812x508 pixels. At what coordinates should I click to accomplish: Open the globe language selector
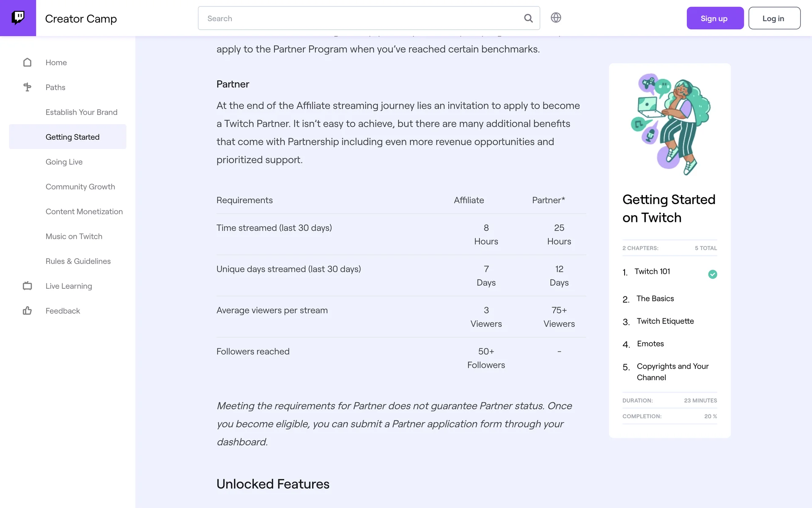coord(556,18)
